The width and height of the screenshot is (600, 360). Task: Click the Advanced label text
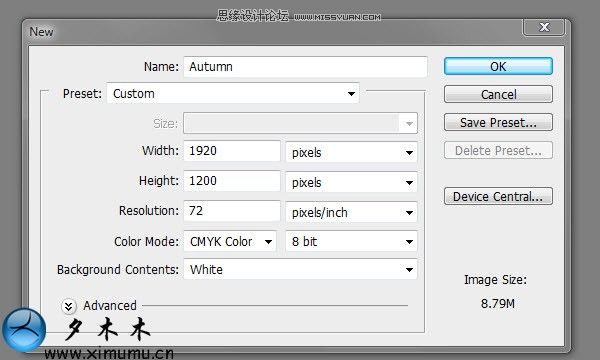pos(110,306)
